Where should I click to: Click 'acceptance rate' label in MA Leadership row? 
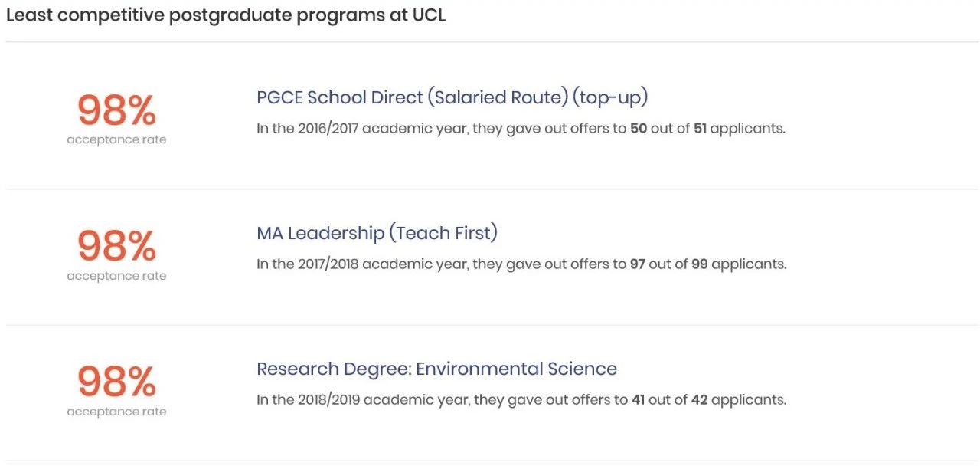(116, 276)
